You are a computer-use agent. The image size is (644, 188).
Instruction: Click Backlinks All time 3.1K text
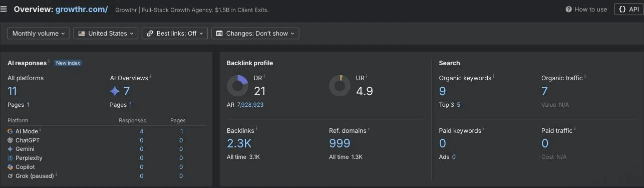[243, 157]
